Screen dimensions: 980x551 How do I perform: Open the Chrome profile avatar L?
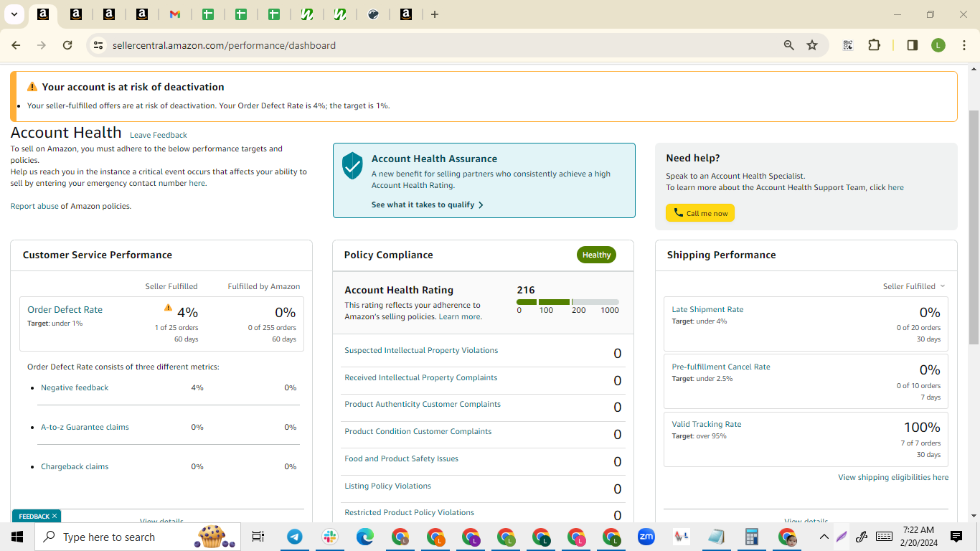click(938, 45)
